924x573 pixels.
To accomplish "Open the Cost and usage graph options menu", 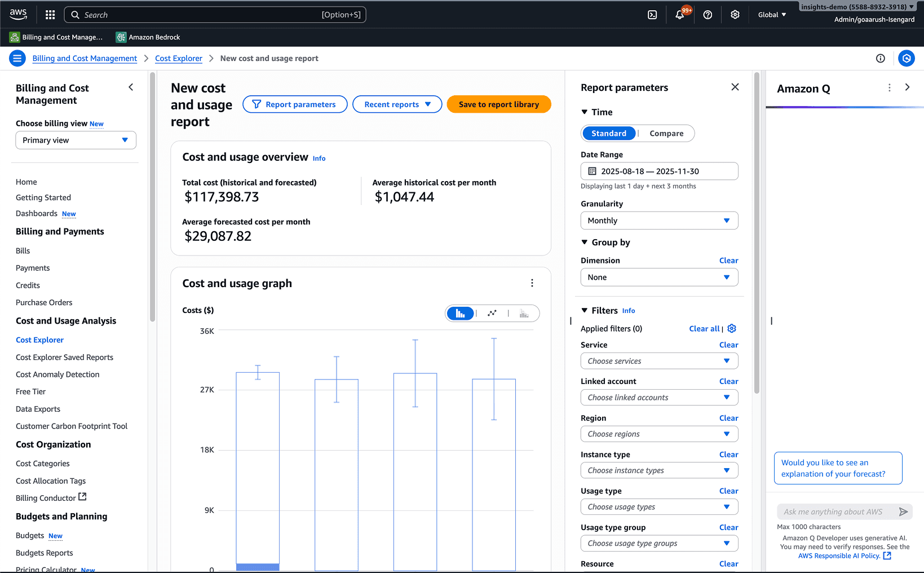I will coord(532,283).
